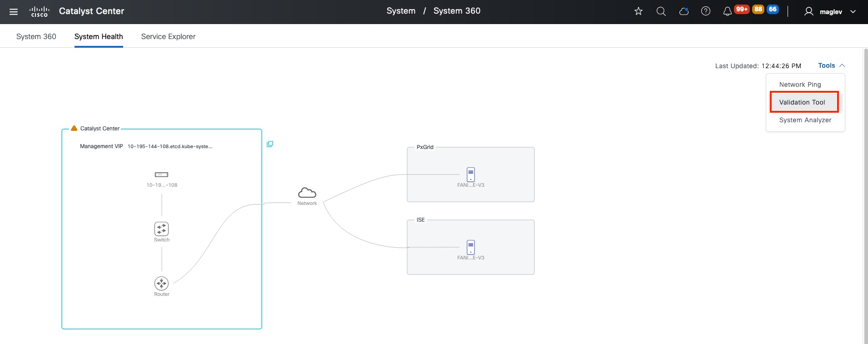Screen dimensions: 868x344
Task: Click the PxGrid group label
Action: (425, 147)
